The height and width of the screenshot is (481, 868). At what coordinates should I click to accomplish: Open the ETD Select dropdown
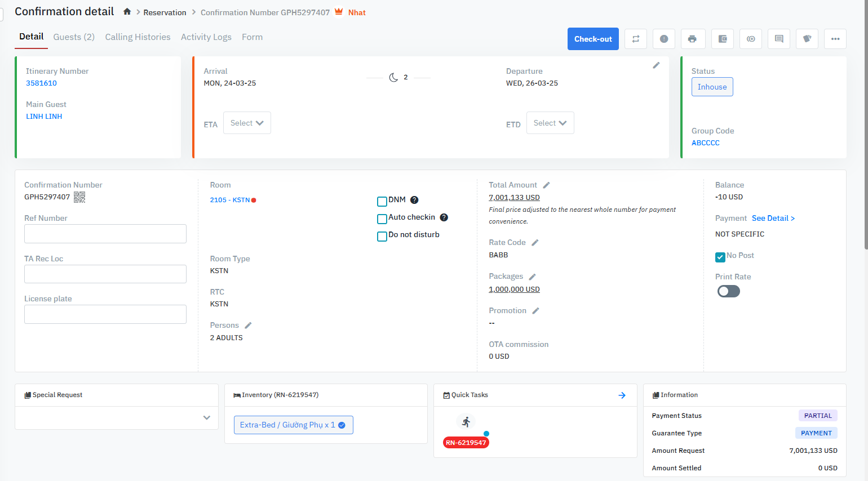click(x=550, y=123)
